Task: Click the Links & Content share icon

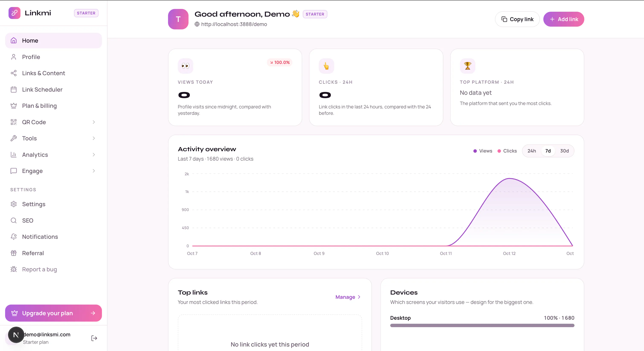Action: 14,73
